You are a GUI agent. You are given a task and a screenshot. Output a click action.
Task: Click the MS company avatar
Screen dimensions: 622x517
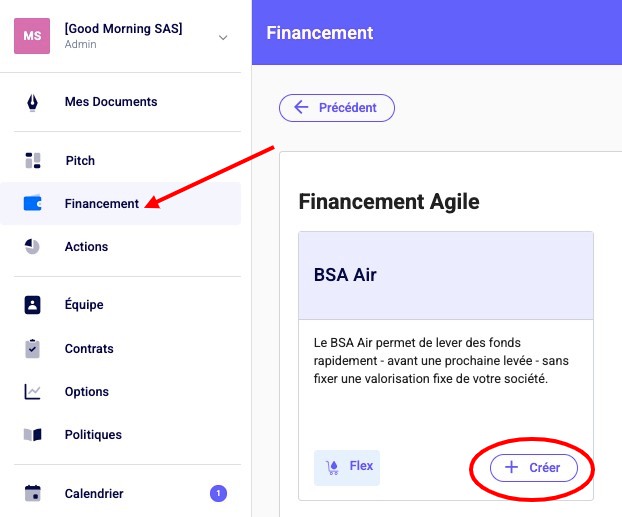pyautogui.click(x=33, y=36)
